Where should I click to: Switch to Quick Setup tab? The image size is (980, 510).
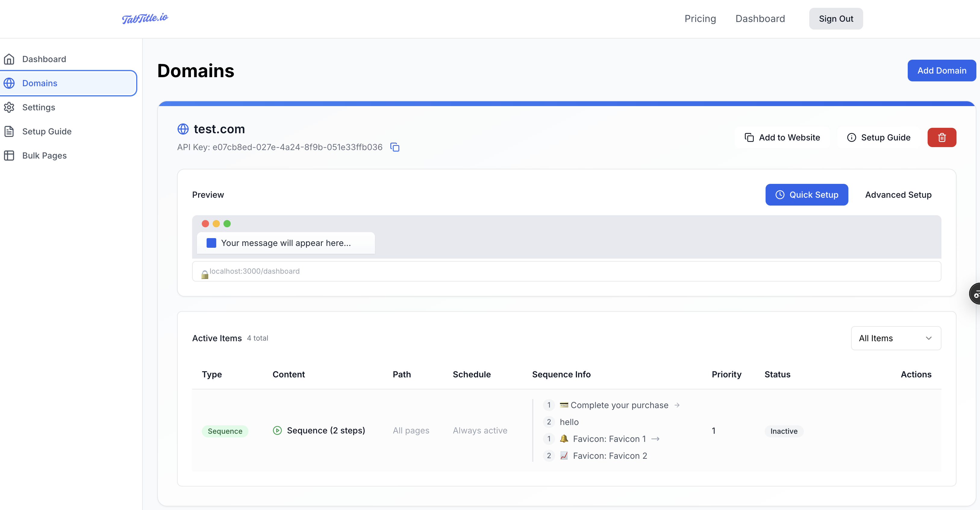(807, 195)
